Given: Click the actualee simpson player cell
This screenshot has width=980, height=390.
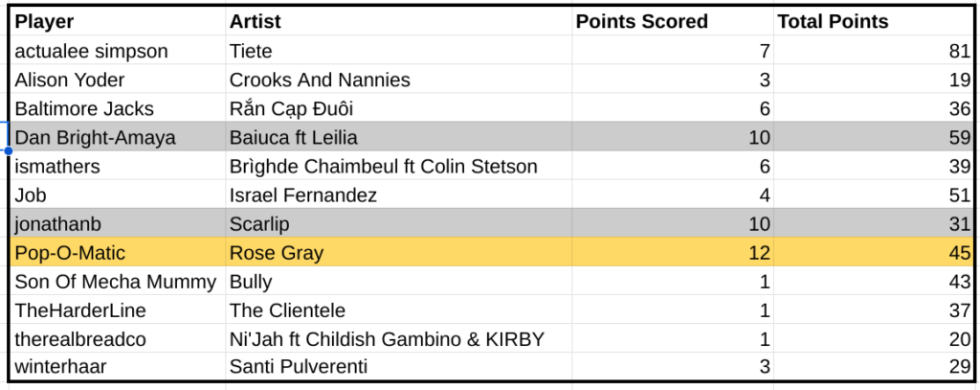Looking at the screenshot, I should [92, 51].
